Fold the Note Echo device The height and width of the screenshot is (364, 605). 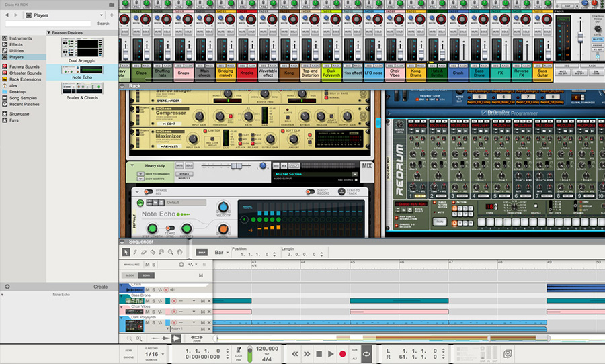point(137,191)
